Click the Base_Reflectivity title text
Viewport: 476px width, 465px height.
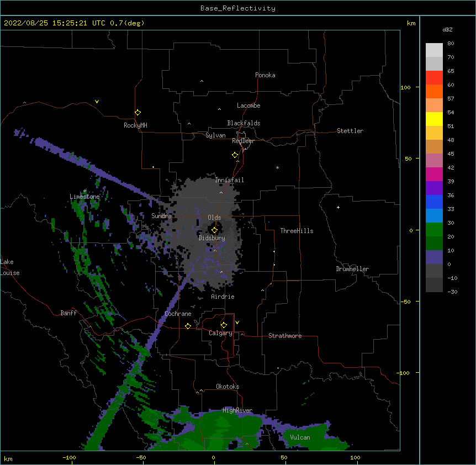coord(238,8)
